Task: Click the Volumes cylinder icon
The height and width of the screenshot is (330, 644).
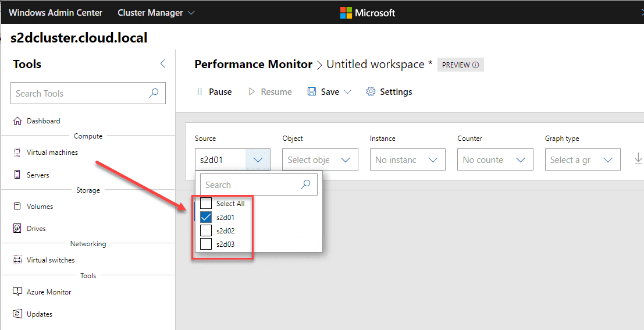Action: (x=17, y=207)
